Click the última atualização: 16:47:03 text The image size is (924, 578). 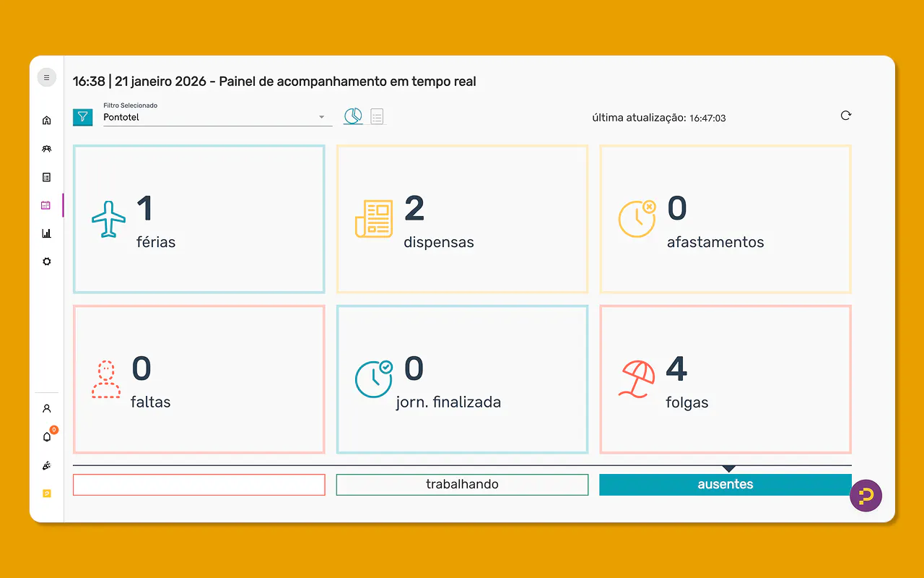click(659, 118)
